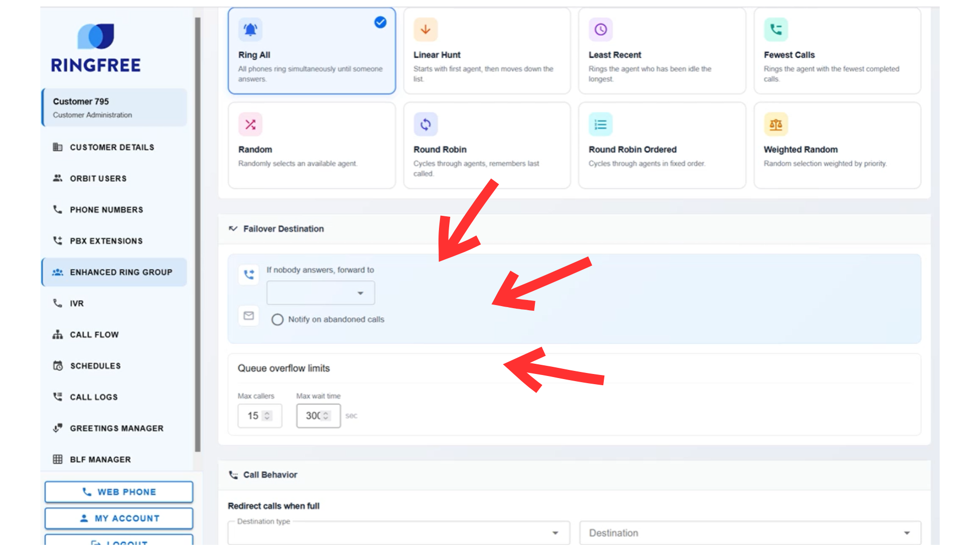The height and width of the screenshot is (551, 980).
Task: Click the Max callers stepper arrows
Action: pyautogui.click(x=267, y=416)
